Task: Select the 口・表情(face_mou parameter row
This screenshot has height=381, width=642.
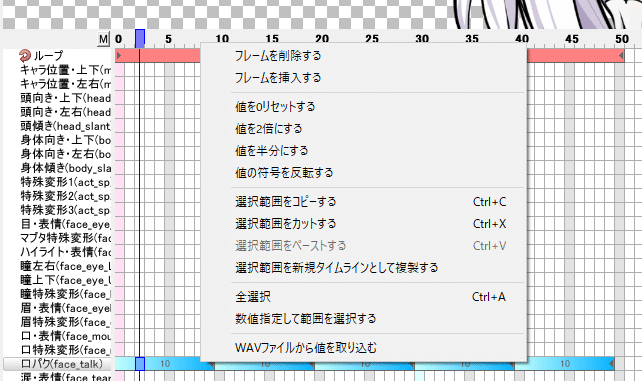Action: point(66,336)
